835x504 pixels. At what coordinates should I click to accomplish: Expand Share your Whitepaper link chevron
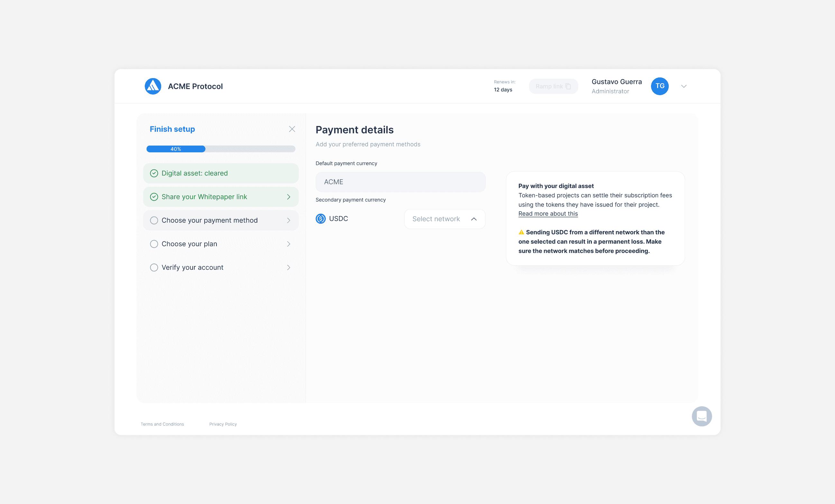tap(289, 197)
